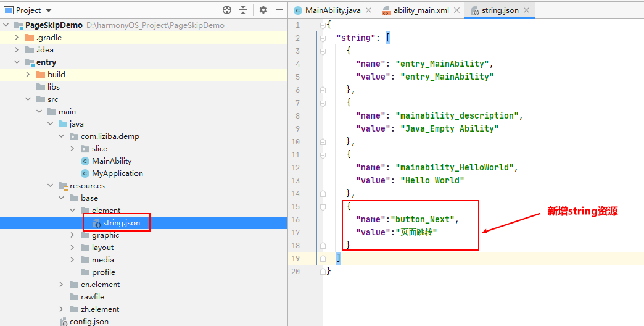Image resolution: width=644 pixels, height=326 pixels.
Task: Select the string.json editor tab
Action: click(500, 10)
